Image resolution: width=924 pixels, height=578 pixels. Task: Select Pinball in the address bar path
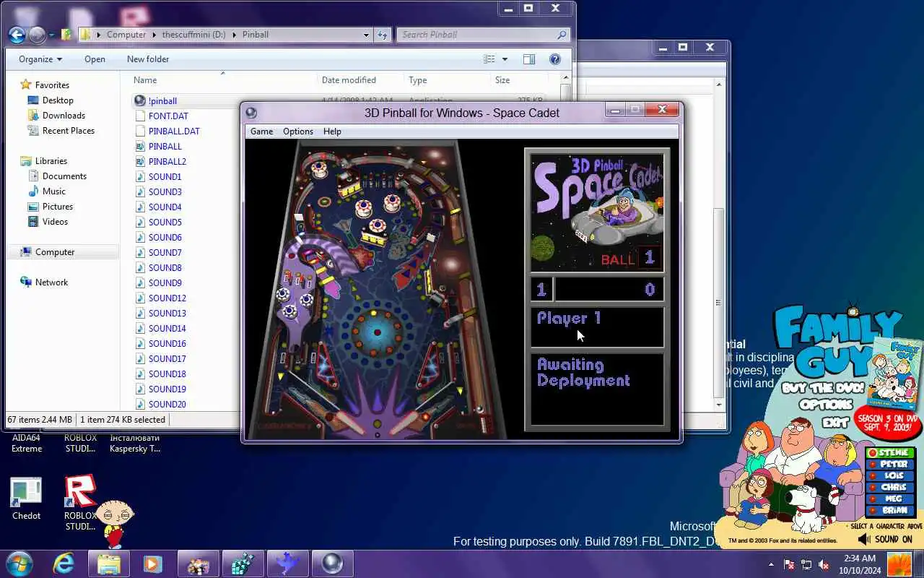(x=256, y=34)
